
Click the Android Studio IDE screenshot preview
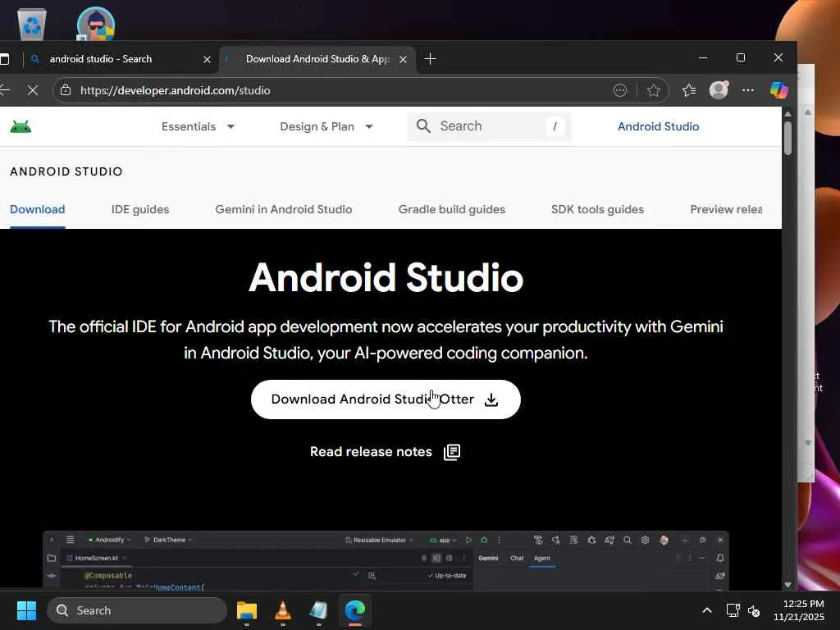tap(386, 560)
